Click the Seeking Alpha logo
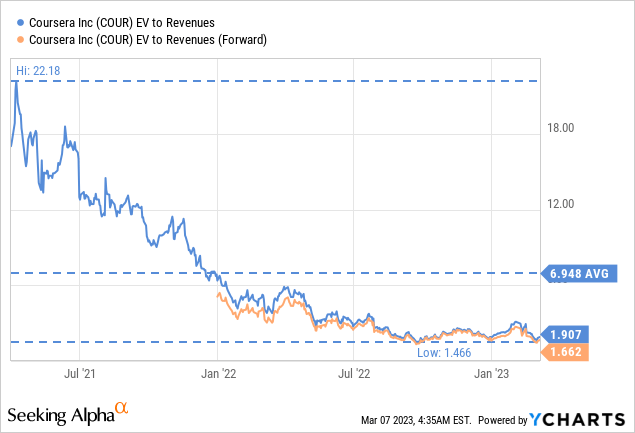 (68, 413)
